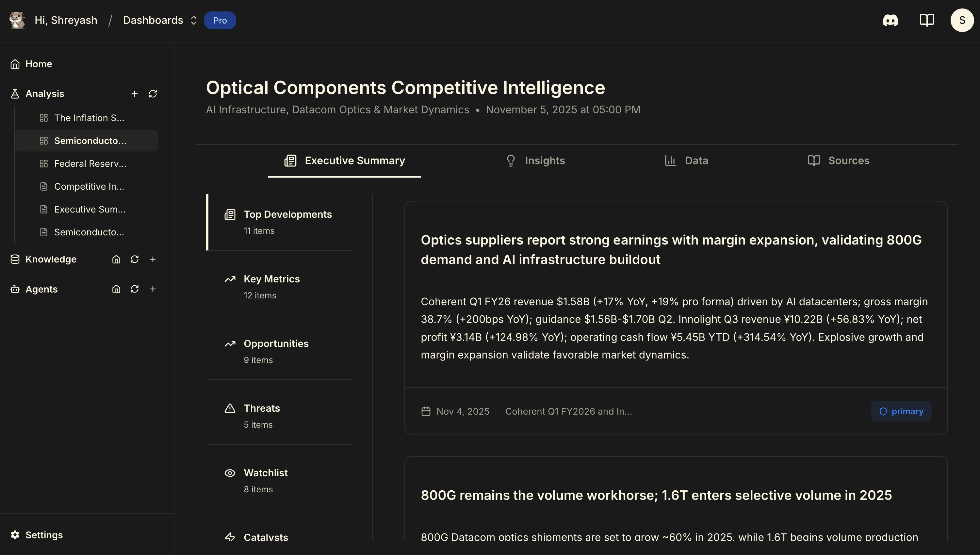
Task: Open the documentation book icon
Action: click(x=927, y=20)
